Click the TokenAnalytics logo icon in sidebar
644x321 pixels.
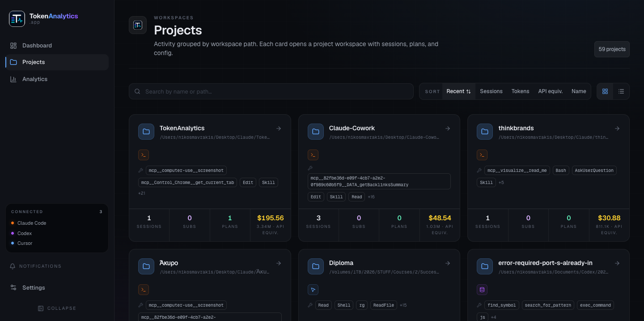[17, 18]
